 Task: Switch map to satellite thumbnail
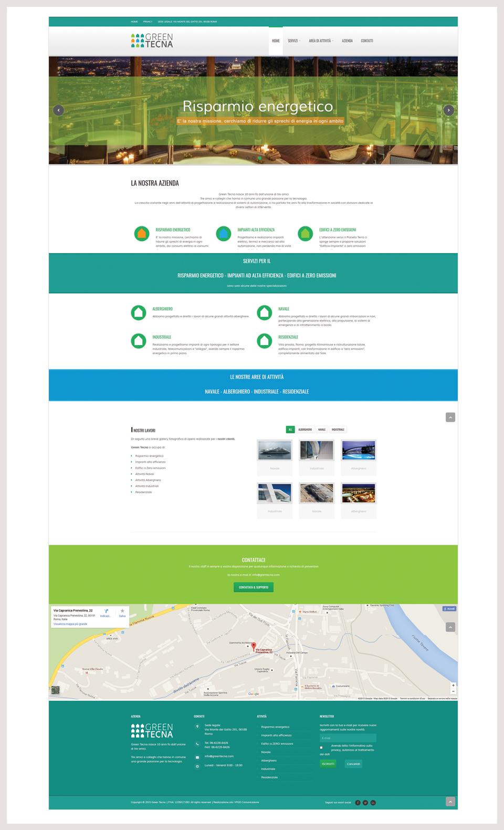point(55,691)
